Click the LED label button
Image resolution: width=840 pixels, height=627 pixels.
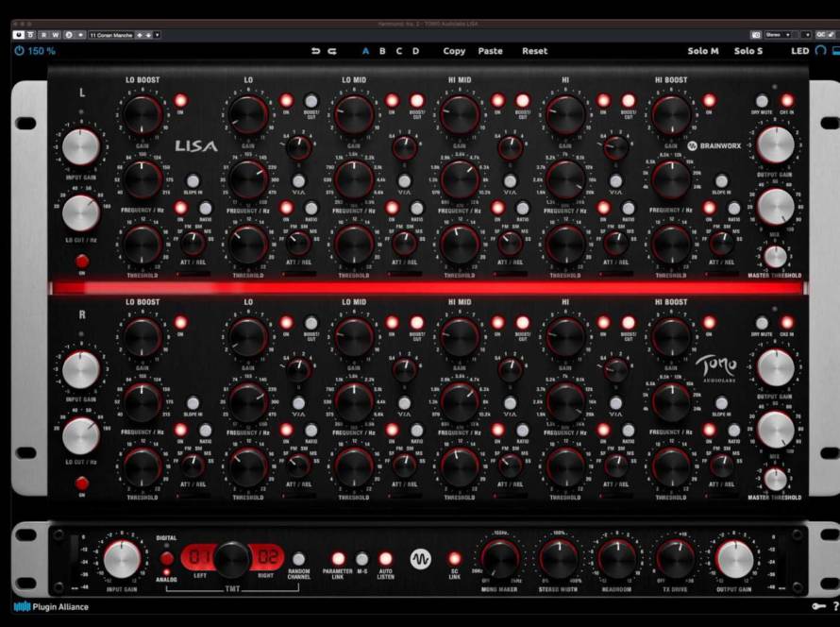(799, 51)
